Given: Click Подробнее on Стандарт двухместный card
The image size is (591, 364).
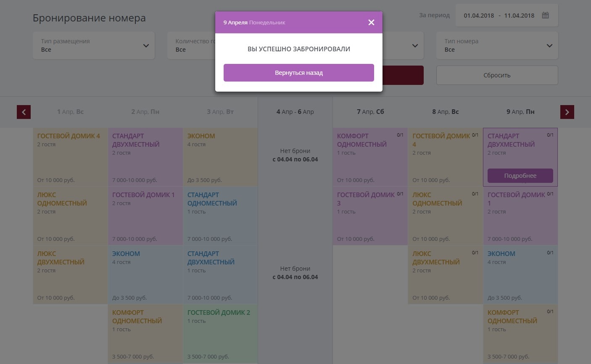Looking at the screenshot, I should point(520,176).
